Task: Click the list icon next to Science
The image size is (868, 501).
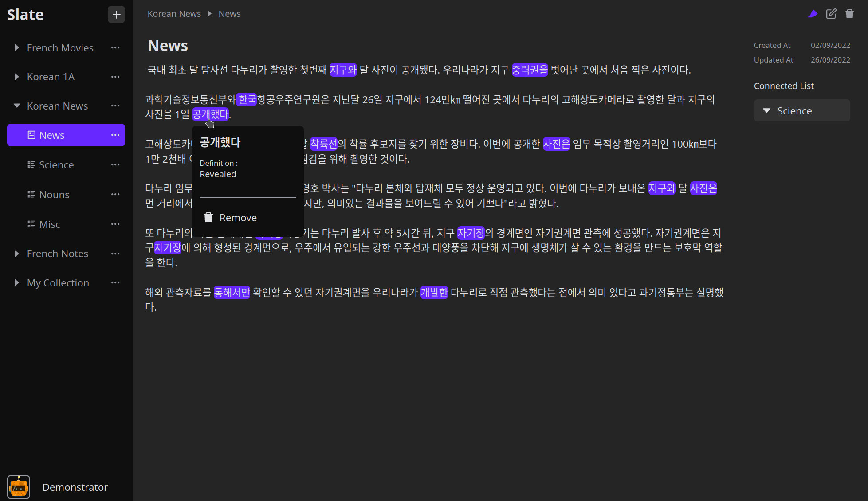Action: point(31,164)
